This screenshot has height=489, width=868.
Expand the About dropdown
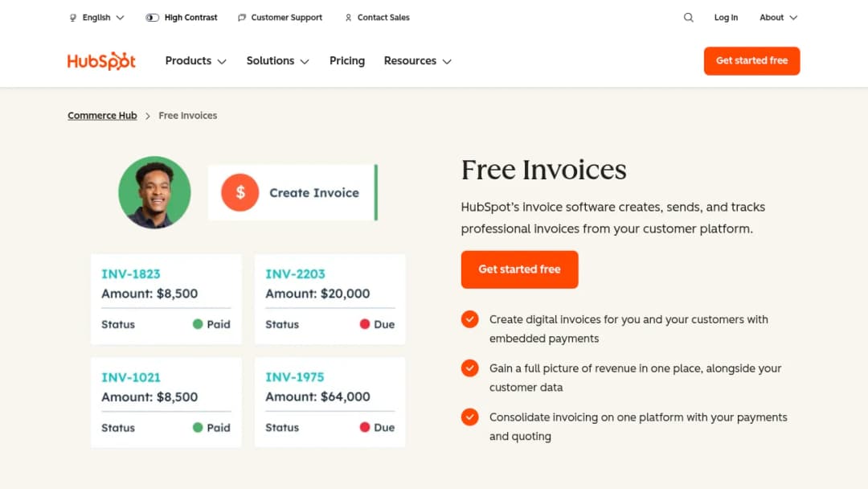778,18
